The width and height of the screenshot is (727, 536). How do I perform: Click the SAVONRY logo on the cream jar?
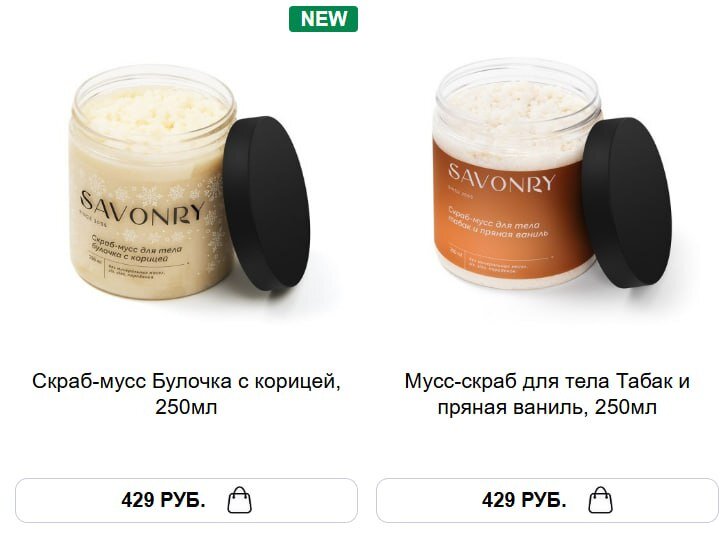[142, 209]
